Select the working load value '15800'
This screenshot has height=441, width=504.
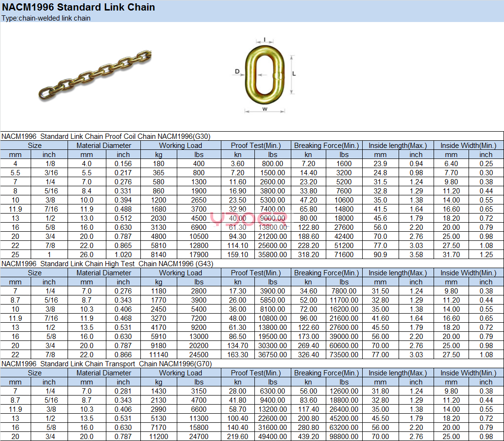click(x=199, y=428)
